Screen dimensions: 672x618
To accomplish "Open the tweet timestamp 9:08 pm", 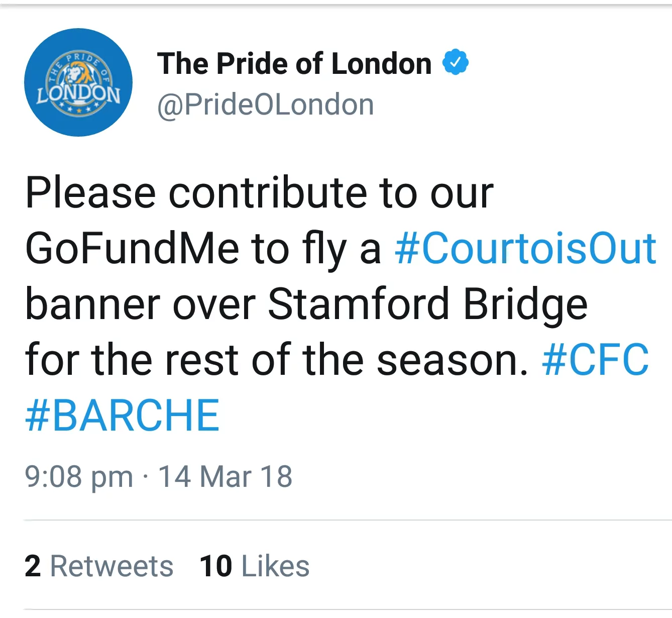I will (x=78, y=476).
